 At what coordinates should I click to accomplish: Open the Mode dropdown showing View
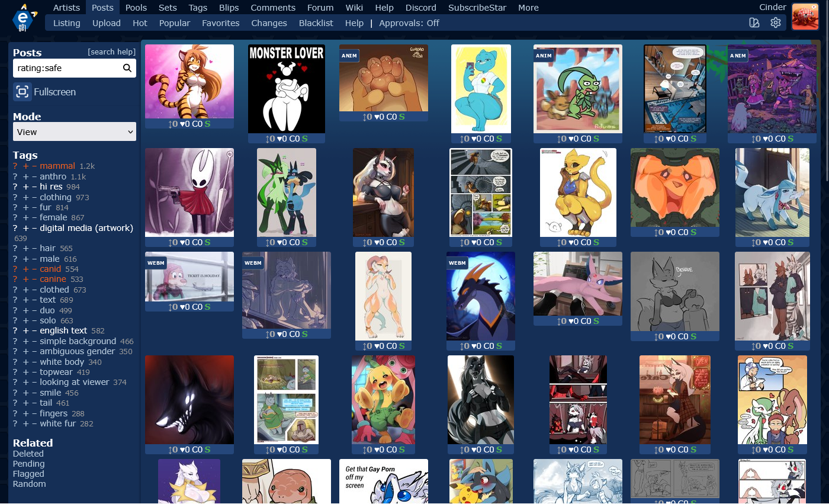point(75,131)
